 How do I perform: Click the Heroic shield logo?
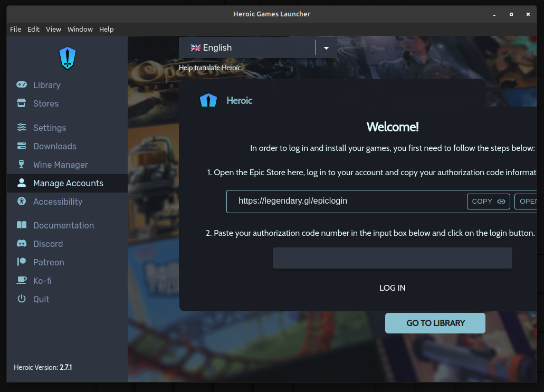(67, 58)
